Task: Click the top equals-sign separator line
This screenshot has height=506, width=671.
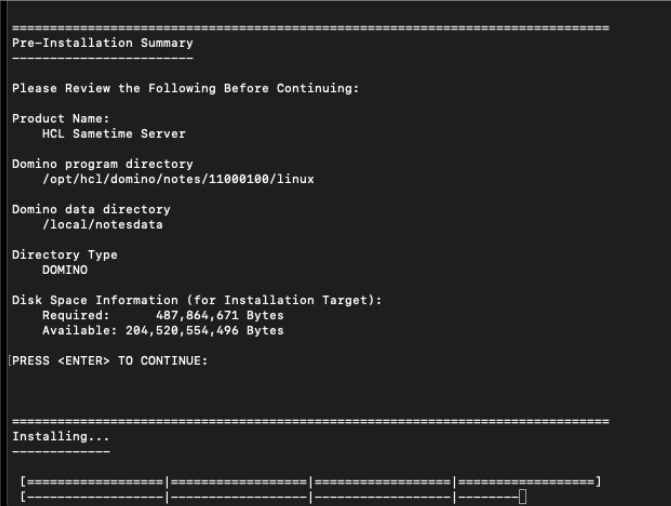Action: pos(310,27)
